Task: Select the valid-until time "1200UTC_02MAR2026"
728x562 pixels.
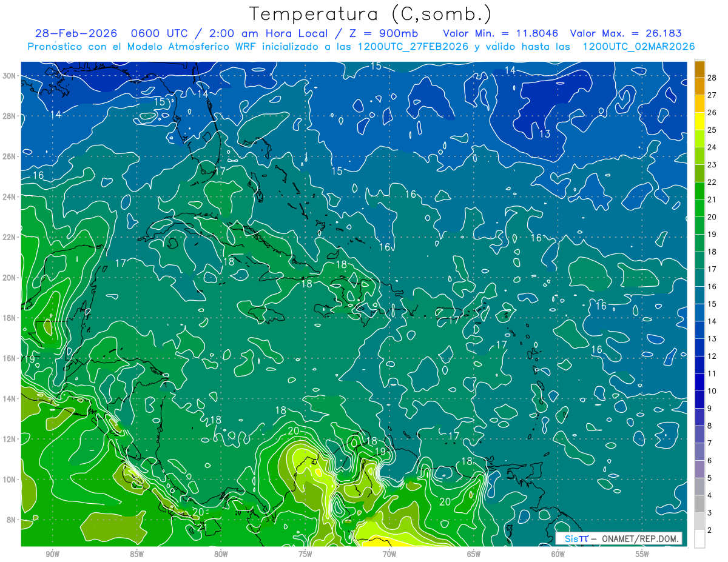Action: pyautogui.click(x=638, y=47)
